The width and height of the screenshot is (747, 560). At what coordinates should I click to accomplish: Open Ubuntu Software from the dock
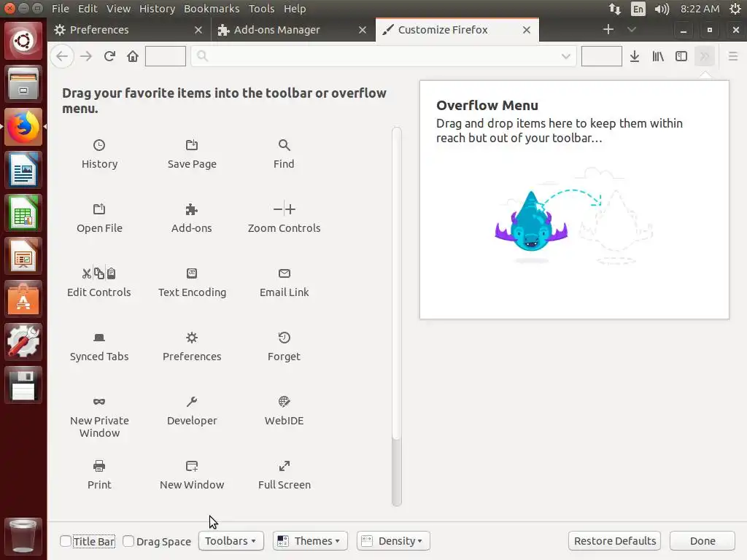coord(23,298)
